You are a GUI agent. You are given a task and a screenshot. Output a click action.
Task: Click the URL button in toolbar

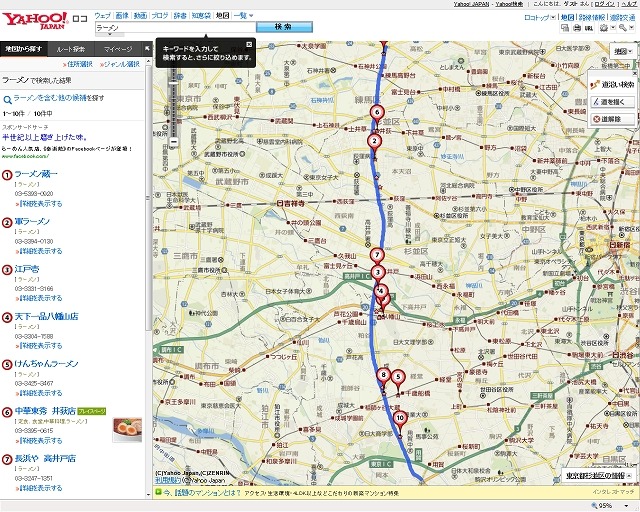pyautogui.click(x=589, y=28)
